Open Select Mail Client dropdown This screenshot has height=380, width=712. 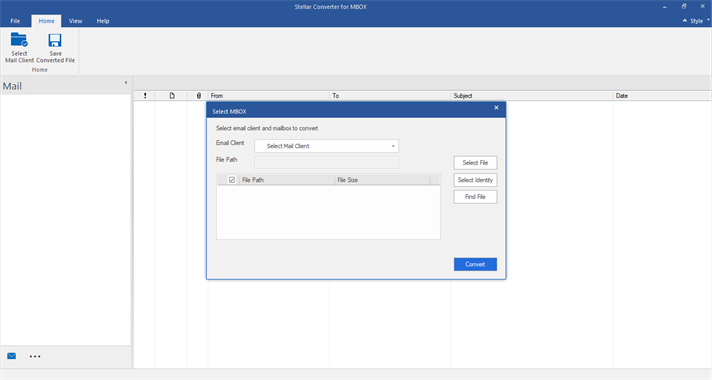326,146
